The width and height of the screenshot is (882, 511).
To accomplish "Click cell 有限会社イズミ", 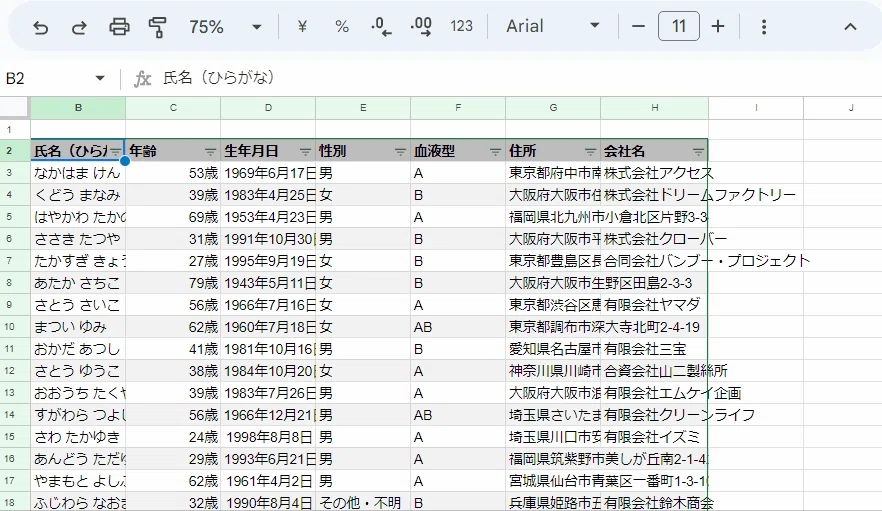I will coord(655,437).
